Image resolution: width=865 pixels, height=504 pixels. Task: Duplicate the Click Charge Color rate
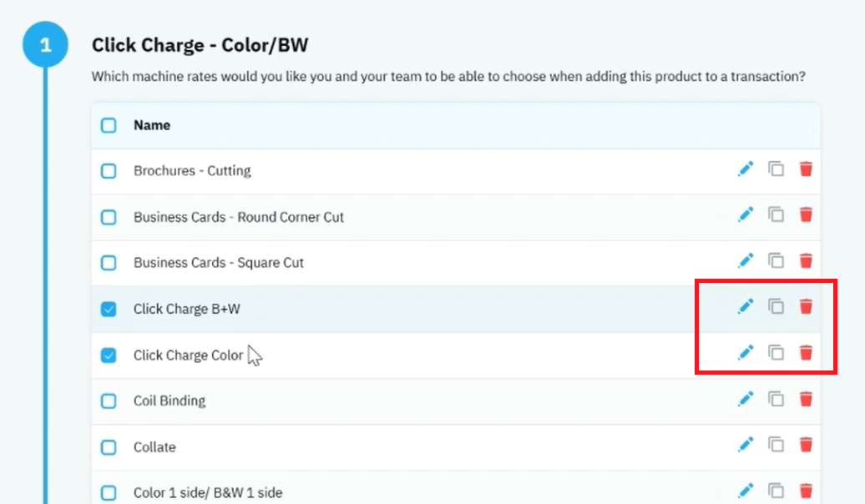point(776,353)
